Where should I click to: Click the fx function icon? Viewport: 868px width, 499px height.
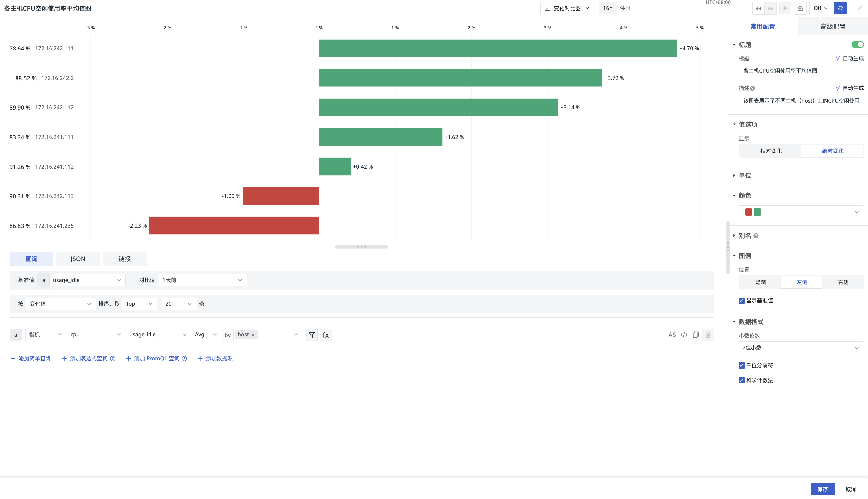(325, 335)
